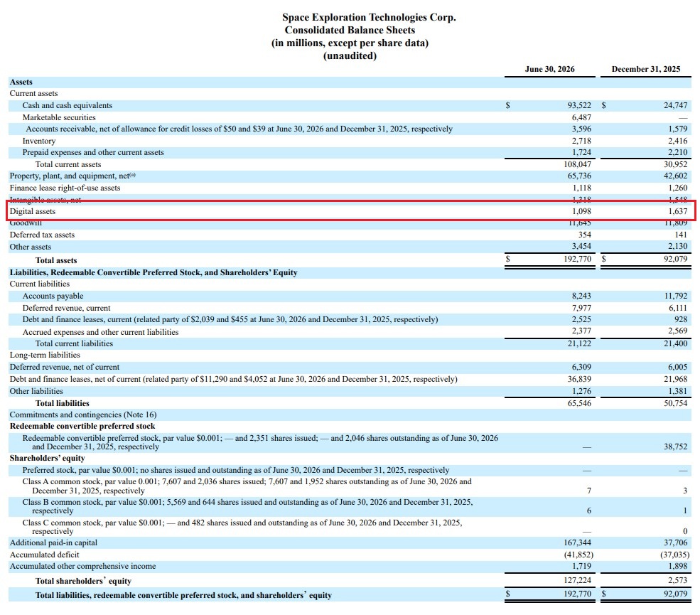700x615 pixels.
Task: Select total current assets value 108,047
Action: tap(577, 164)
